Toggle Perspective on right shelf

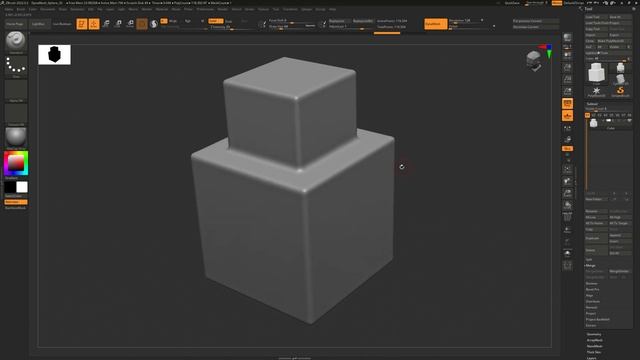[567, 104]
